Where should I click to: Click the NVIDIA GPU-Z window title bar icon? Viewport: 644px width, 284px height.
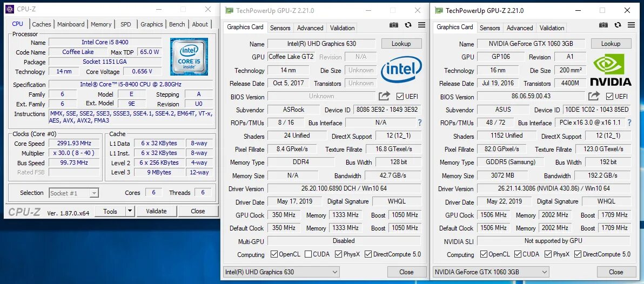[x=439, y=10]
